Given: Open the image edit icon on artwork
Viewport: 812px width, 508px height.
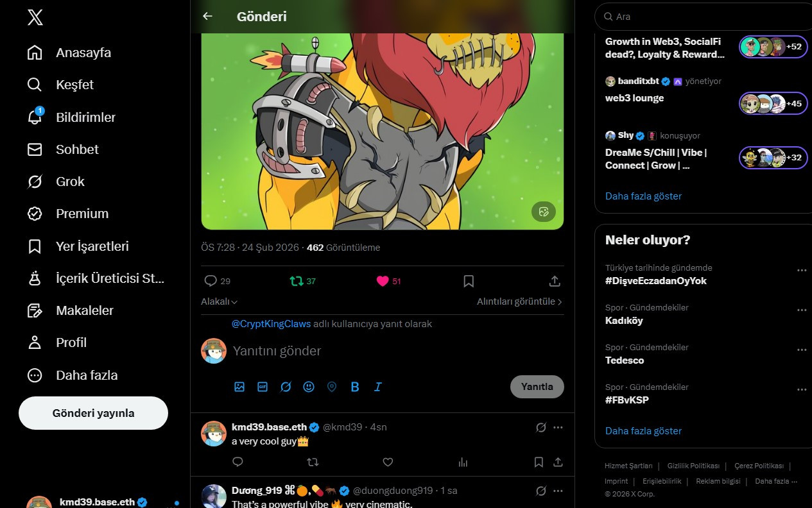Looking at the screenshot, I should (544, 212).
